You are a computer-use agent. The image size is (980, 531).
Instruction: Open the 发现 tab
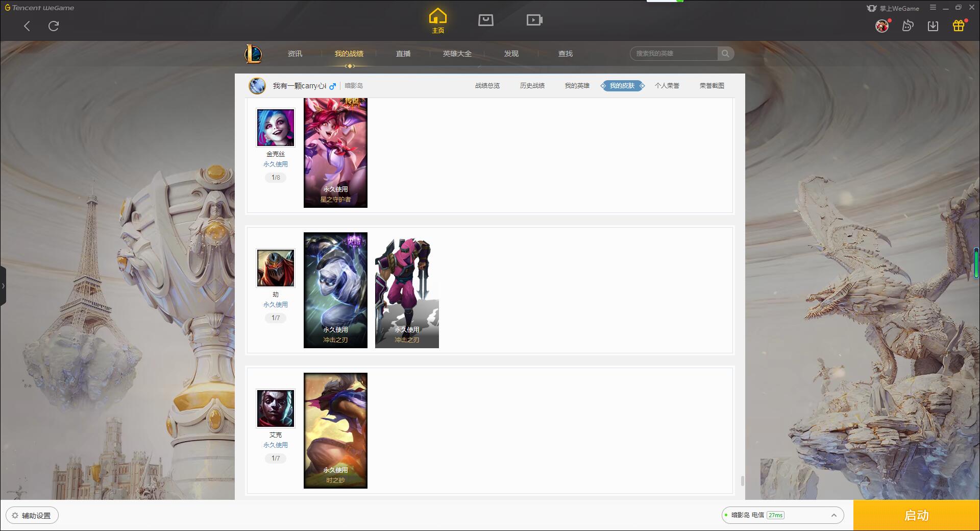[511, 54]
